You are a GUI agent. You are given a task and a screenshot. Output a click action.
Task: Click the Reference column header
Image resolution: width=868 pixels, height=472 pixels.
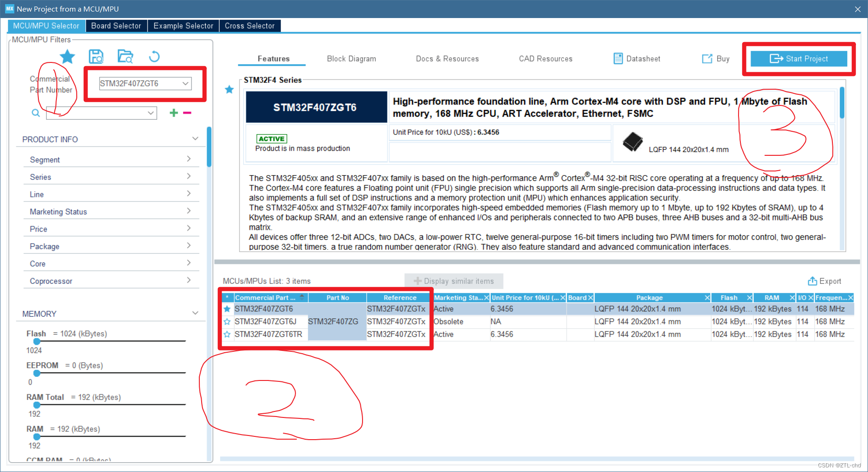pyautogui.click(x=400, y=298)
